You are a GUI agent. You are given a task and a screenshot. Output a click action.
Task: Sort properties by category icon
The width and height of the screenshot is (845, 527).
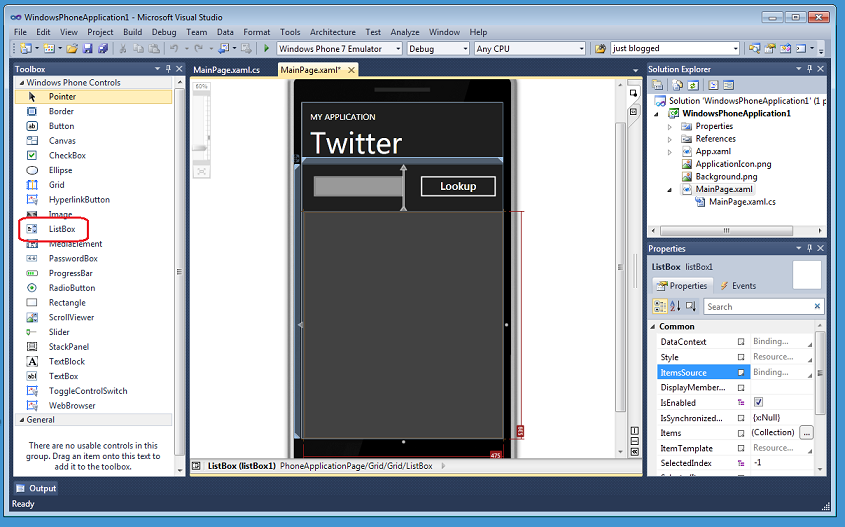[660, 306]
